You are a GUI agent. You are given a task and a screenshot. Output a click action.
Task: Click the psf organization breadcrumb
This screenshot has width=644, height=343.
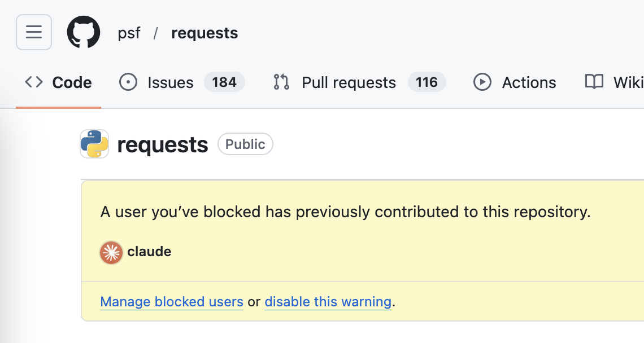(129, 32)
